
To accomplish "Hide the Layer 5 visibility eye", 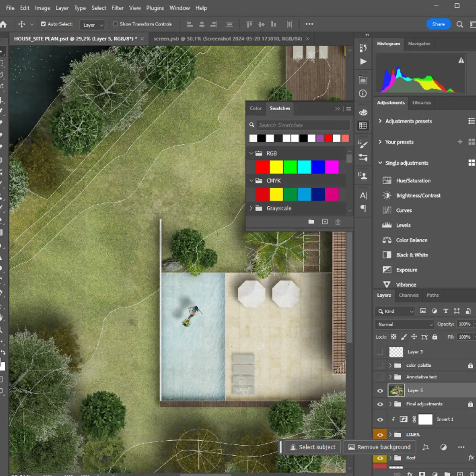I will click(x=380, y=390).
